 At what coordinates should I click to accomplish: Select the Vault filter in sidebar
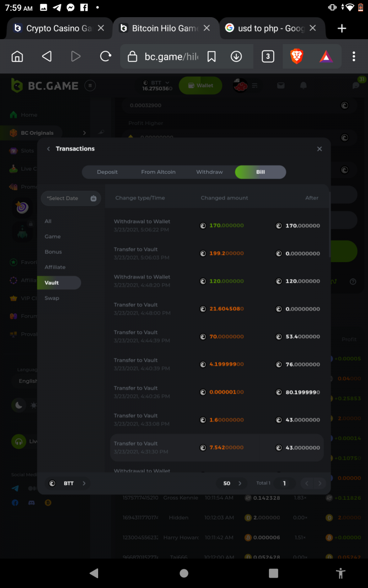52,283
